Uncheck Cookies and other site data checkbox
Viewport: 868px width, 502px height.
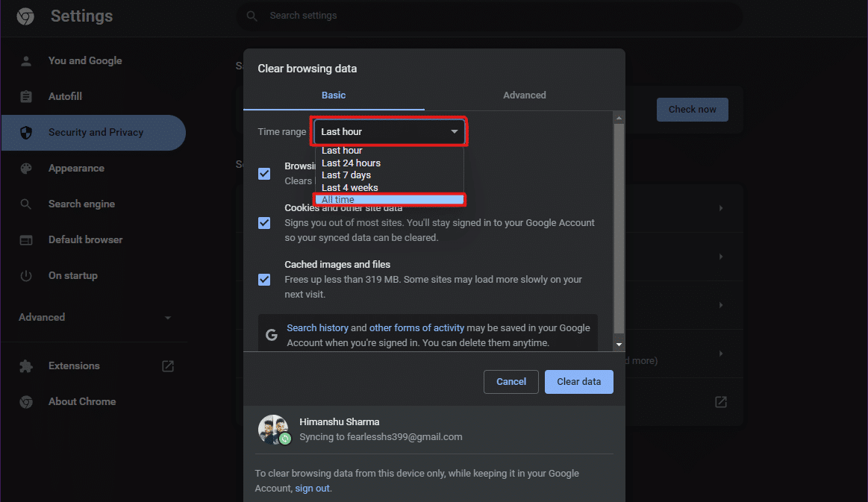point(265,223)
